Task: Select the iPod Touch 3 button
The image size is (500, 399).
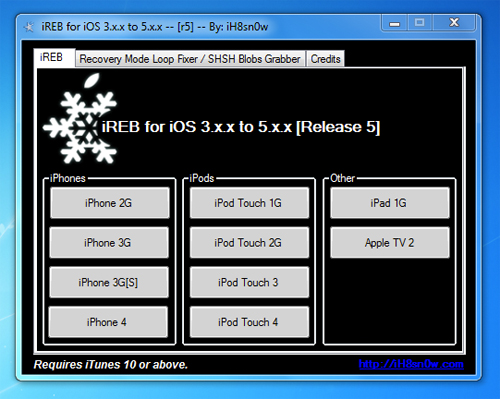Action: coord(249,283)
